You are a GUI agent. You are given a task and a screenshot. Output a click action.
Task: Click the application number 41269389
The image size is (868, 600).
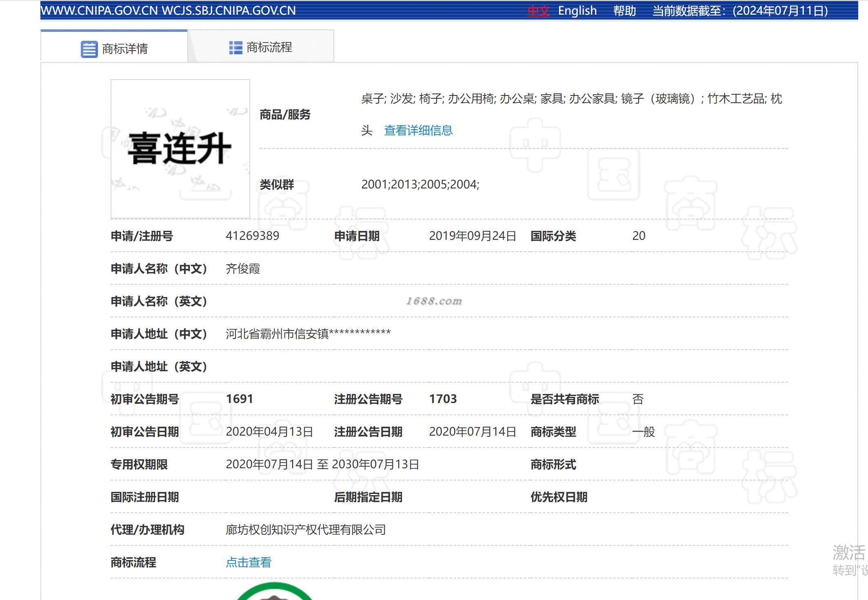[252, 236]
